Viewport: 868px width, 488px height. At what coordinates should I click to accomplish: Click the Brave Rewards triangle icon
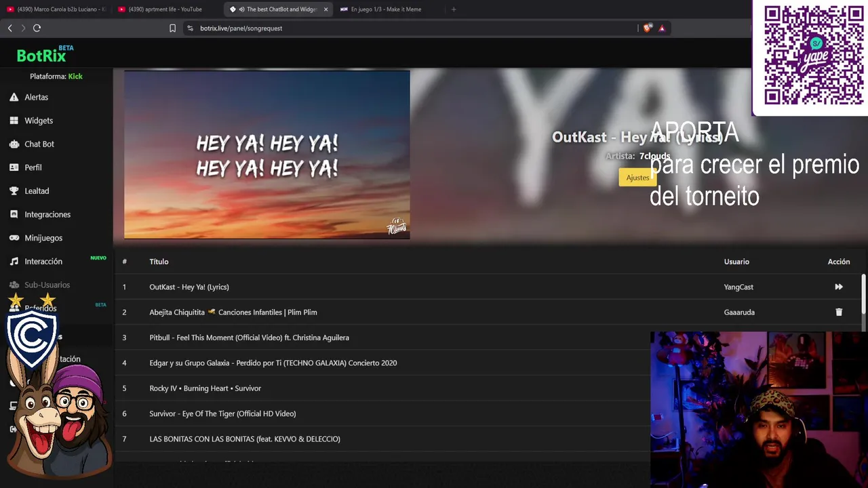[662, 28]
